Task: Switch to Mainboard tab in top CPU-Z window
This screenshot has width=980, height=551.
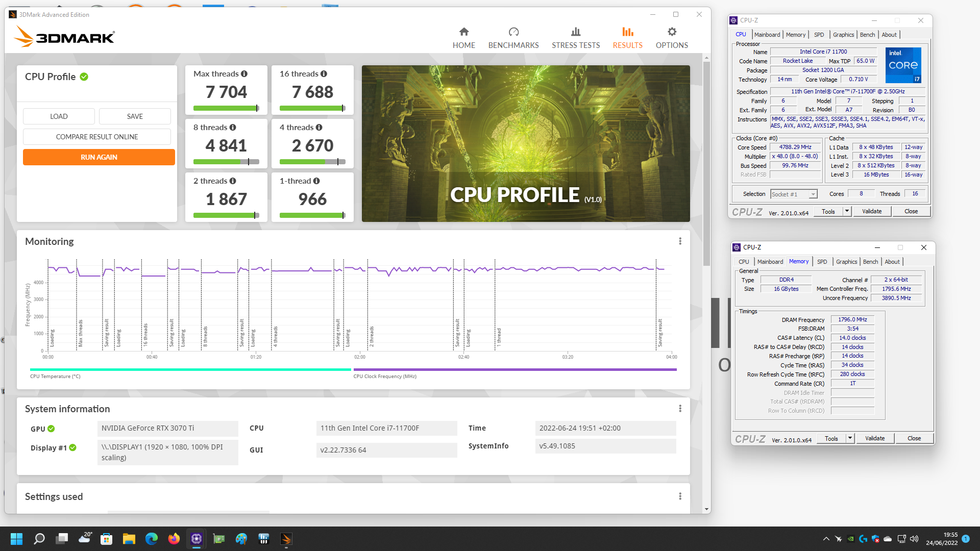Action: click(x=767, y=35)
